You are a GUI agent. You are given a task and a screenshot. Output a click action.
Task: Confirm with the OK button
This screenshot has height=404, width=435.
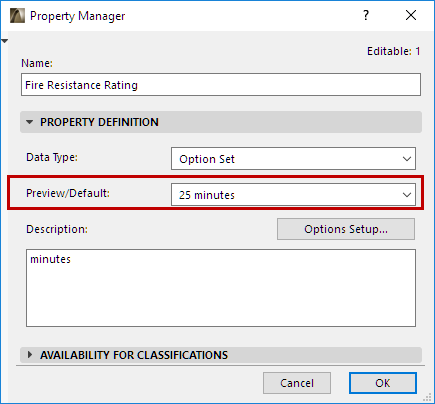pos(383,383)
